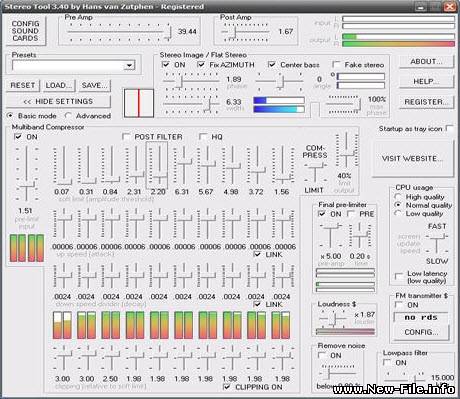Click the stereo phase display with red line

pos(139,103)
